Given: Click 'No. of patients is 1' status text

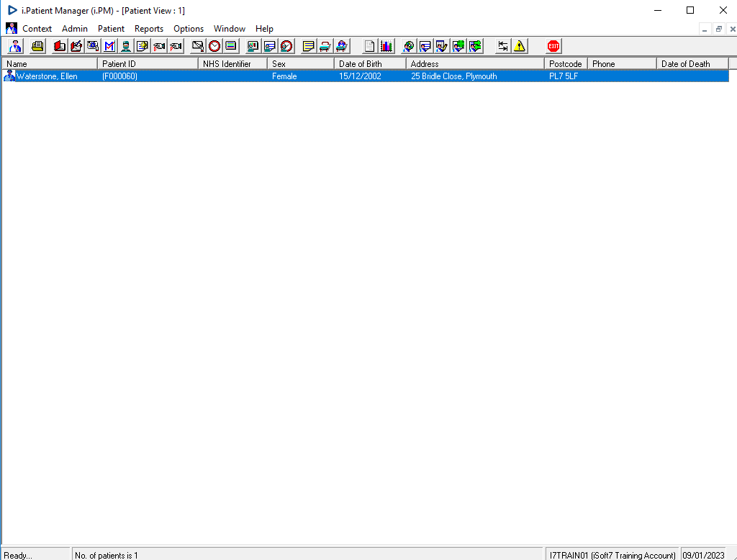Looking at the screenshot, I should (x=107, y=555).
